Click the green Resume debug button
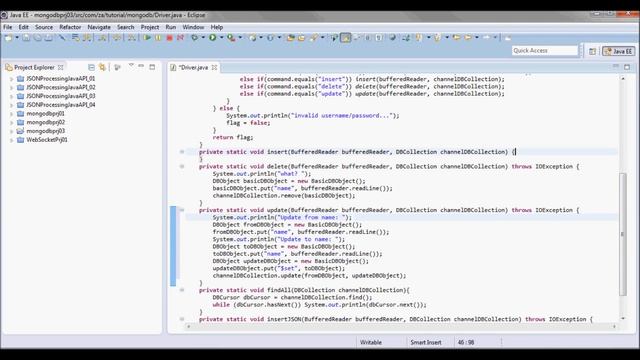 tap(147, 38)
